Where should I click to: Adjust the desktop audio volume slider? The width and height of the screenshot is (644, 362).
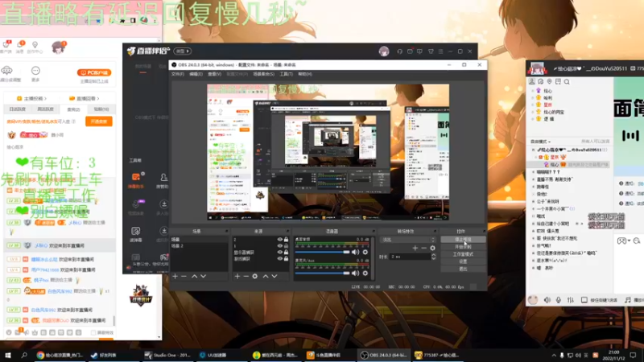[x=322, y=252]
